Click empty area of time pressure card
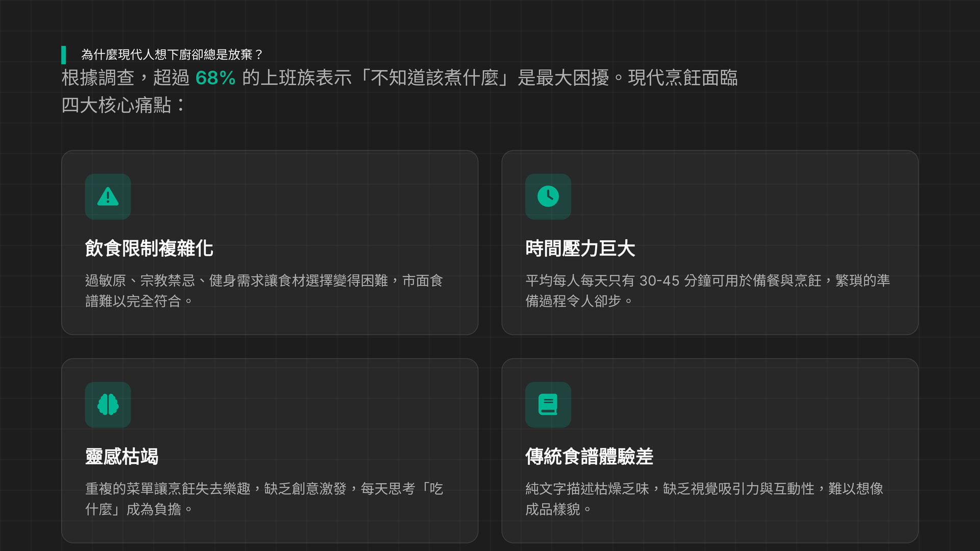The image size is (980, 551). pos(766,204)
